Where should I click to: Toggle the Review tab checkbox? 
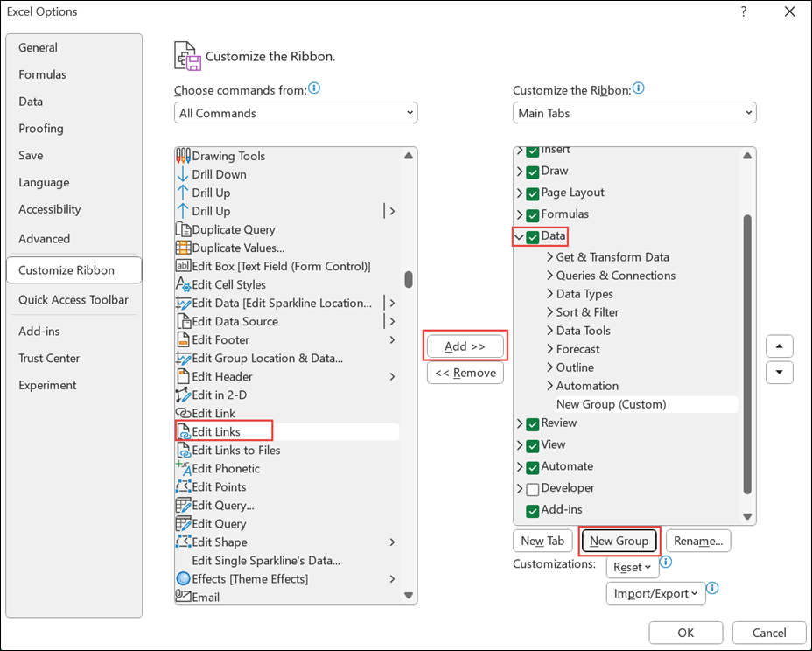[532, 423]
